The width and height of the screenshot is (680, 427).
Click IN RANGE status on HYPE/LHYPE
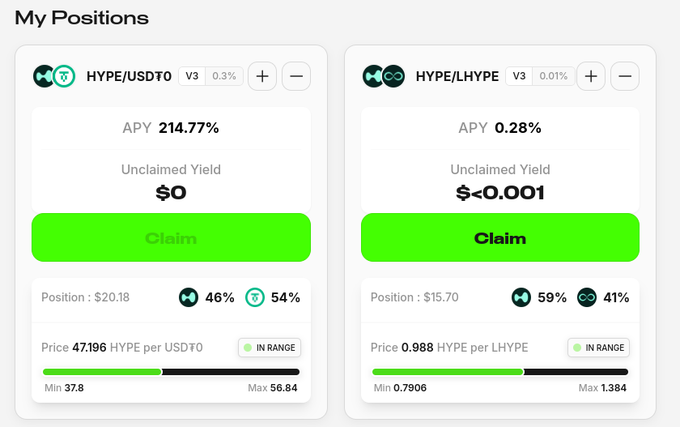[x=598, y=348]
